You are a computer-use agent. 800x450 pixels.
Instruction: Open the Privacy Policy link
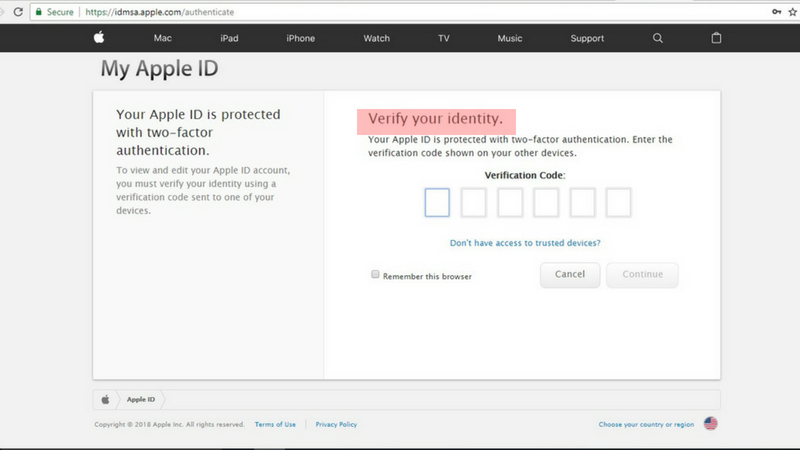tap(336, 424)
